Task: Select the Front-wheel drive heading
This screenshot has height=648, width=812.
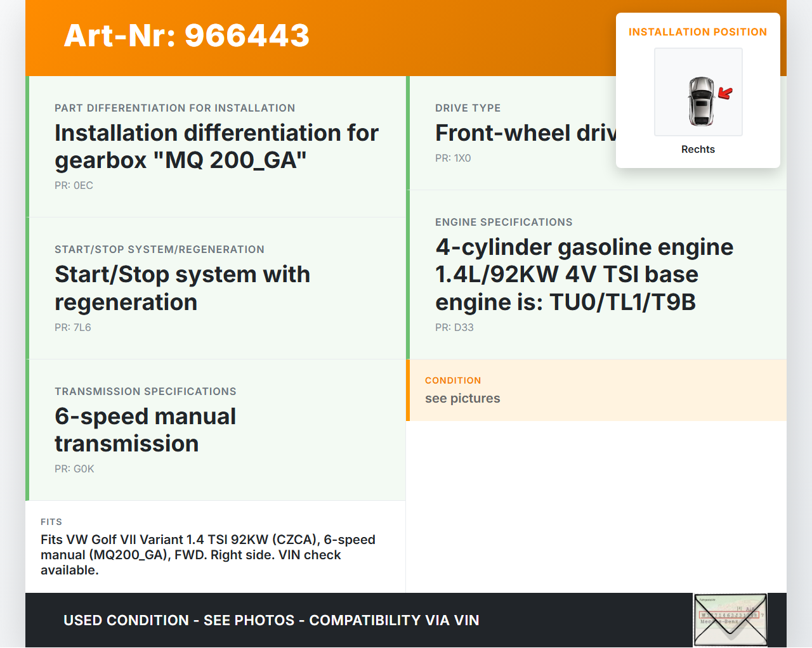Action: [x=525, y=133]
